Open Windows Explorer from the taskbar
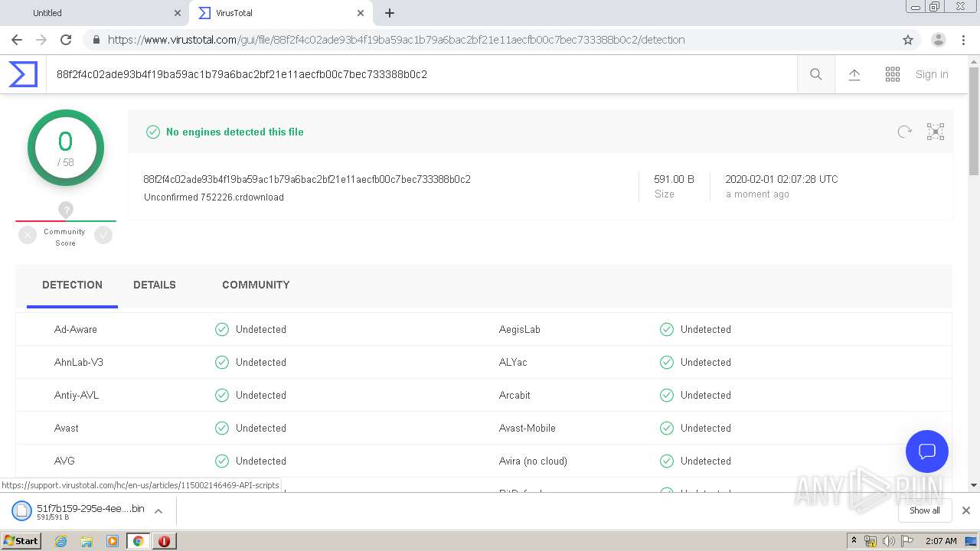Viewport: 980px width, 551px height. (87, 541)
